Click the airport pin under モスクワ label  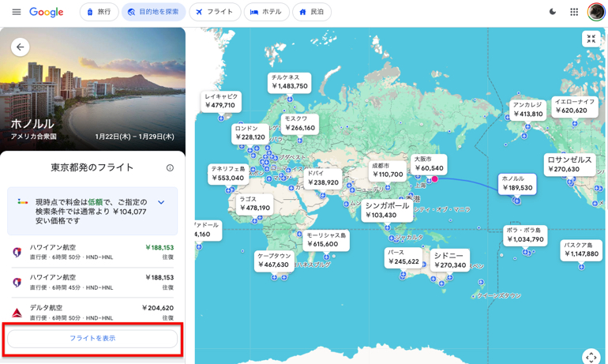tap(300, 141)
